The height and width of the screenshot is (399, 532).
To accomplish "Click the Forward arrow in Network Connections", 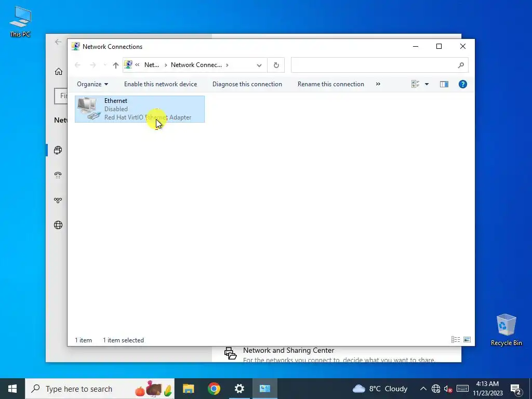I will click(92, 65).
